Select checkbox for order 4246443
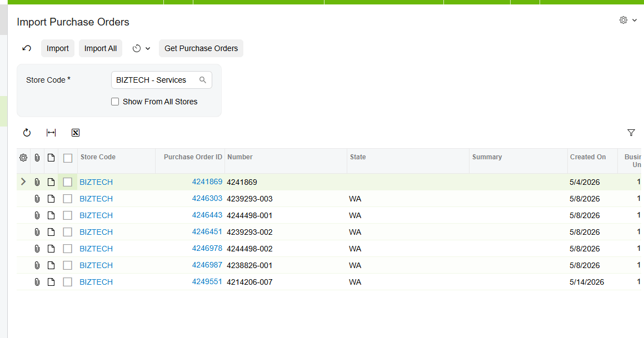Image resolution: width=644 pixels, height=338 pixels. (x=68, y=215)
